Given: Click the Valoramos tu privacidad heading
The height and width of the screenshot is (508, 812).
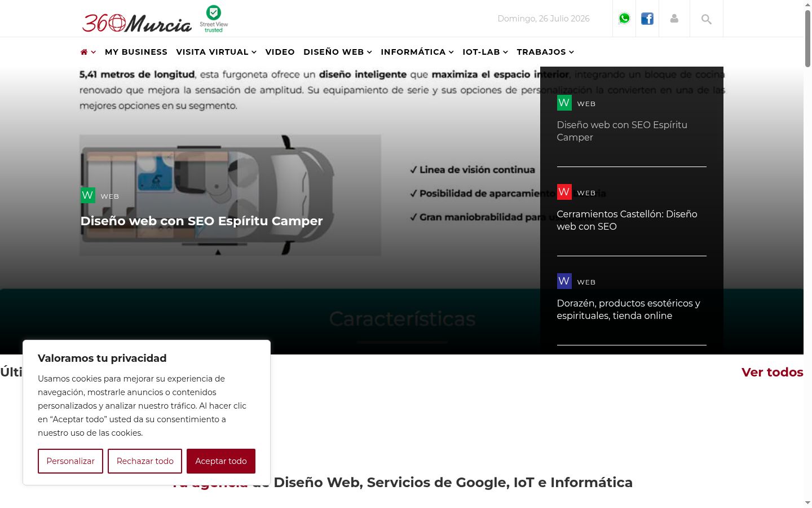Looking at the screenshot, I should click(102, 358).
